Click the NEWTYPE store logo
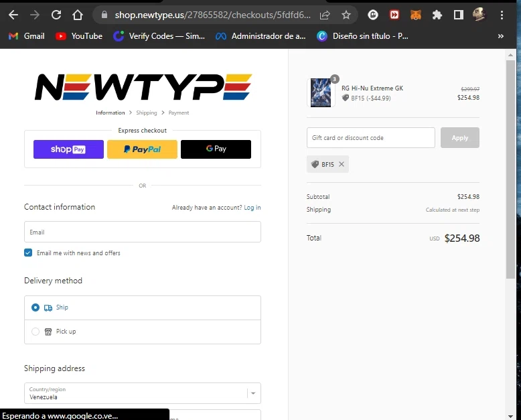 (x=143, y=87)
